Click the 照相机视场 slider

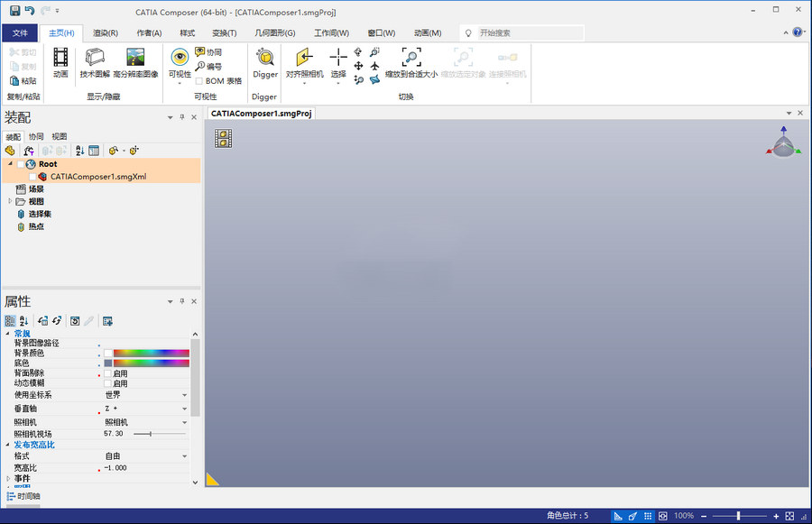tap(159, 434)
